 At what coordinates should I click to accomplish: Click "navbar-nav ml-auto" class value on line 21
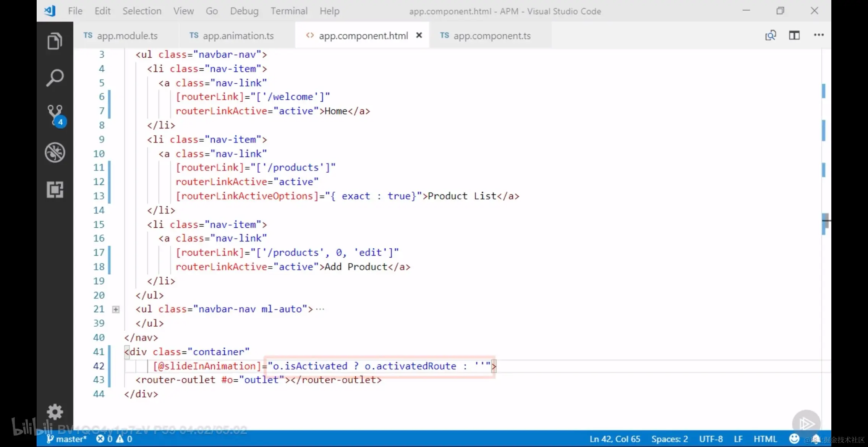click(x=250, y=309)
